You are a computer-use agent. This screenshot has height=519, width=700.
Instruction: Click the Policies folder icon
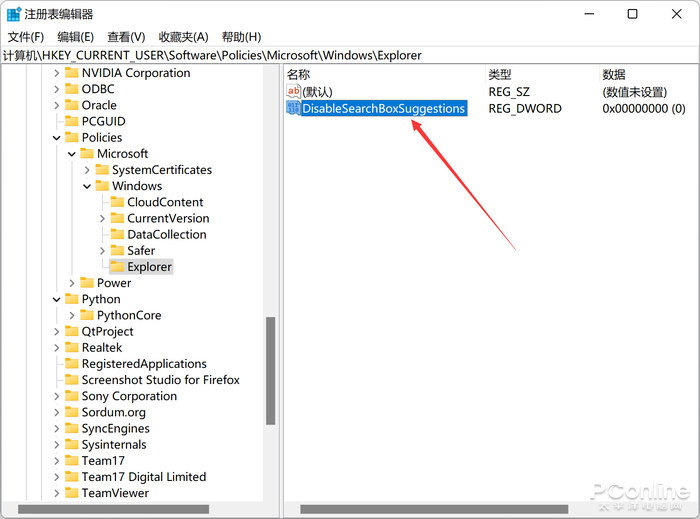pos(71,137)
